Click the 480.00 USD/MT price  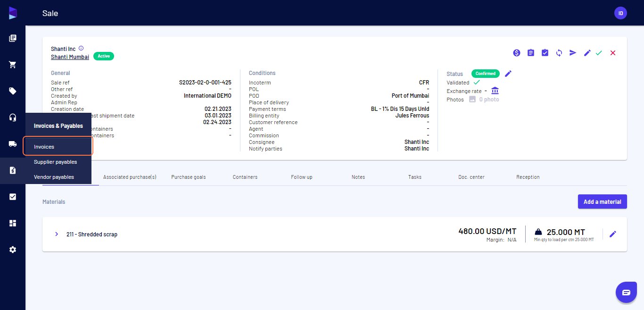point(487,231)
